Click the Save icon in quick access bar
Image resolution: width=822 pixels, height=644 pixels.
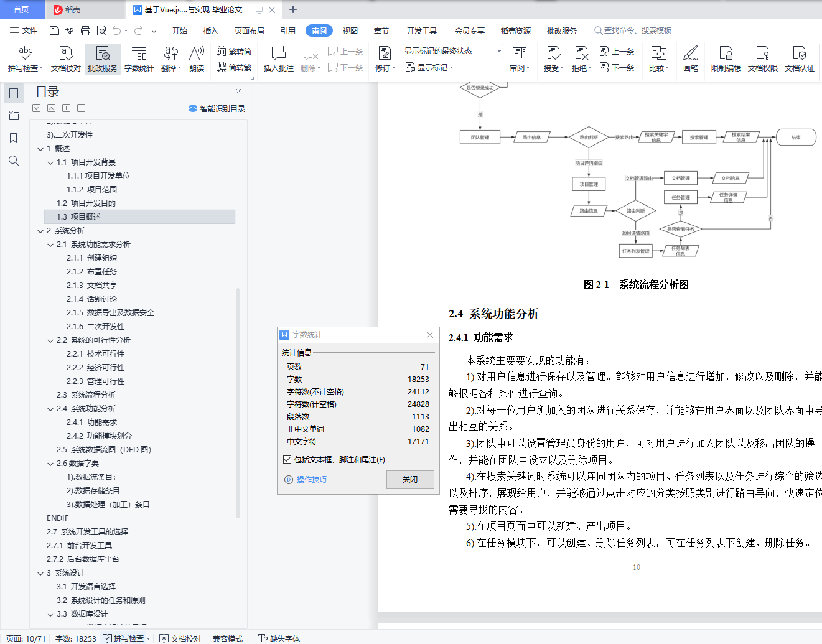point(54,30)
